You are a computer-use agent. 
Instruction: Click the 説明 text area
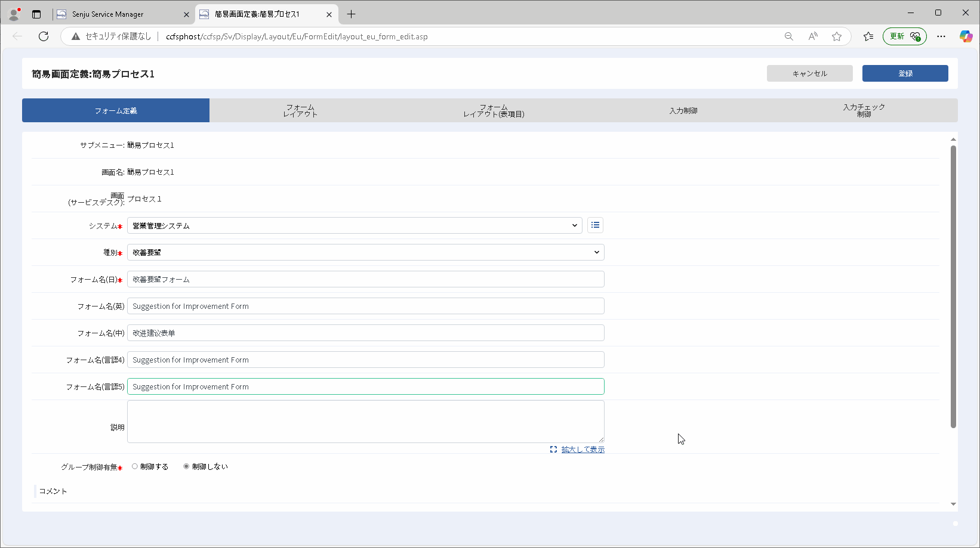366,422
